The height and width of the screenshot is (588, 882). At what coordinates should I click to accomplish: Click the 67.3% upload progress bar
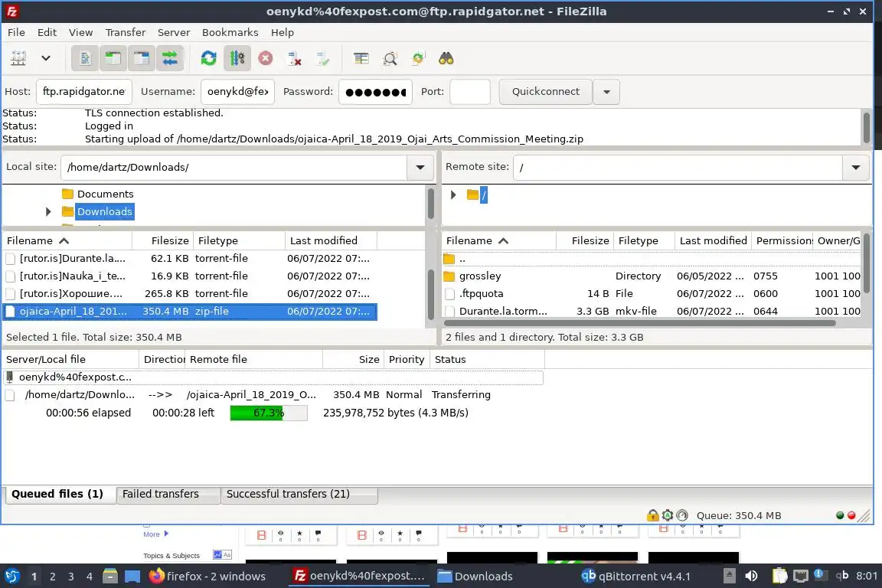(x=269, y=413)
